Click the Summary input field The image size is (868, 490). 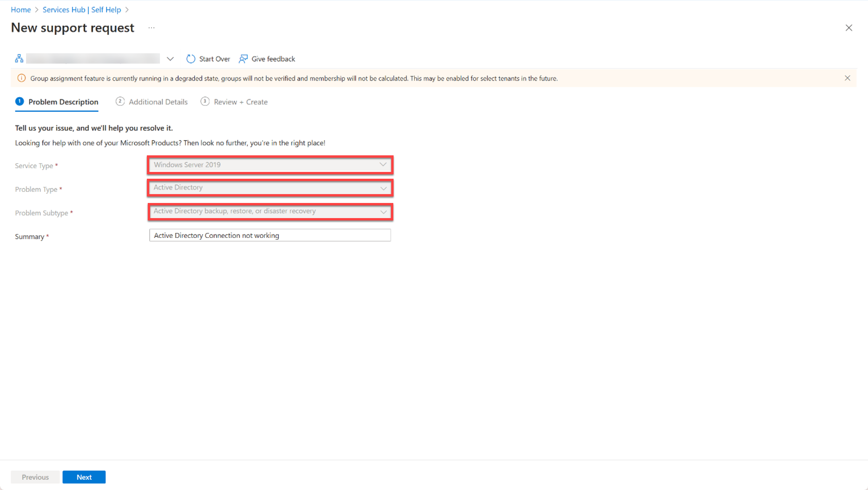click(x=269, y=235)
